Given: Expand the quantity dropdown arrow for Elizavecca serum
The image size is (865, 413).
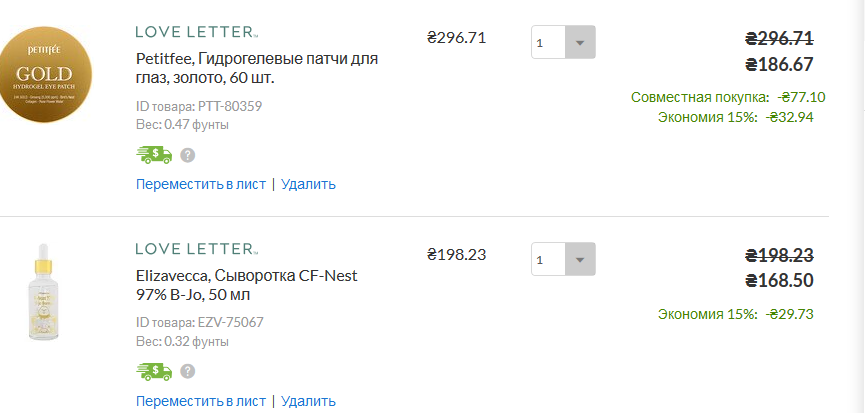Looking at the screenshot, I should (x=579, y=259).
